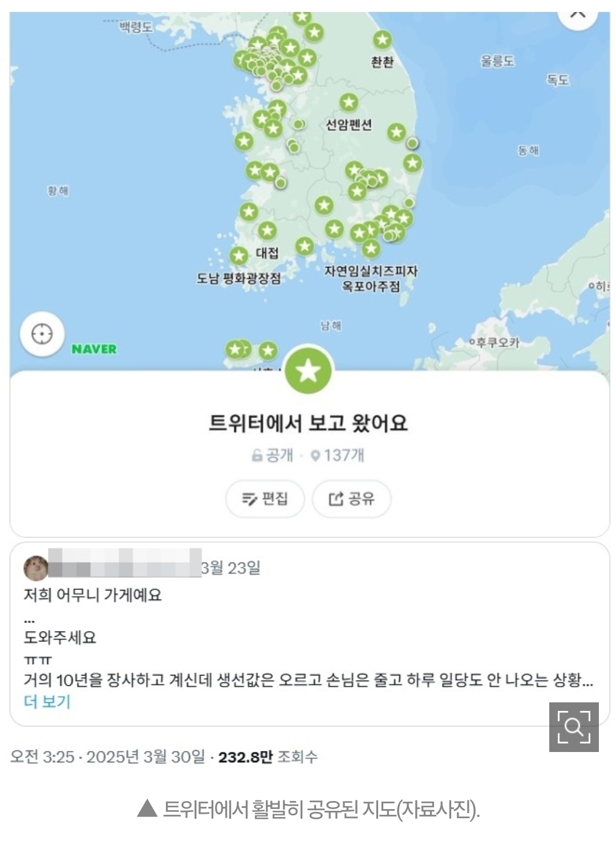Close the map with the top X button
This screenshot has height=849, width=616.
(x=578, y=14)
